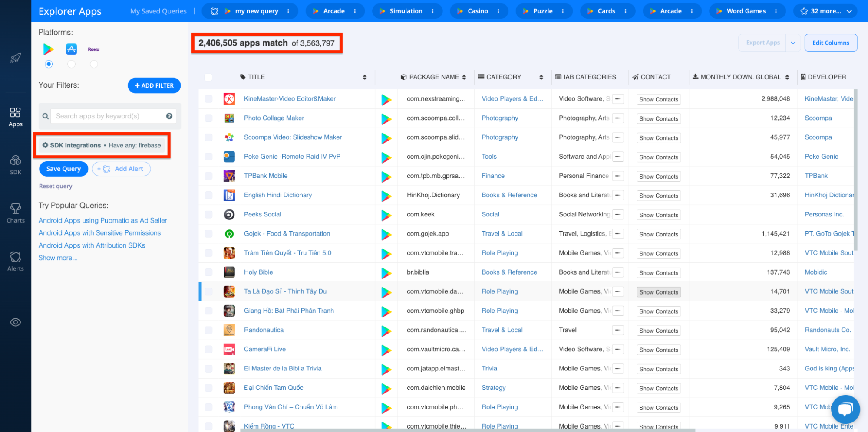Open the Export Apps dropdown arrow

coord(793,43)
